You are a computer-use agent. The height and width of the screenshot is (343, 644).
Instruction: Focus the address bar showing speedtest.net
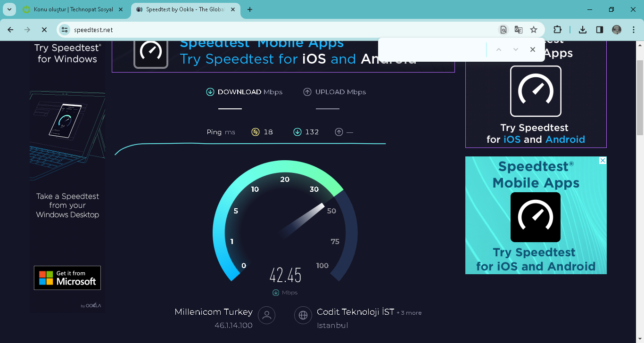(283, 30)
